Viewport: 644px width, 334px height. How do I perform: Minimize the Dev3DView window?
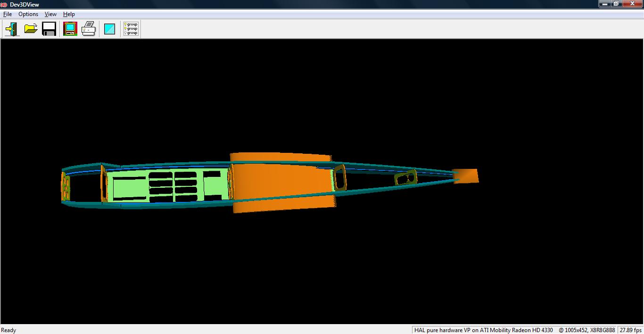click(605, 4)
